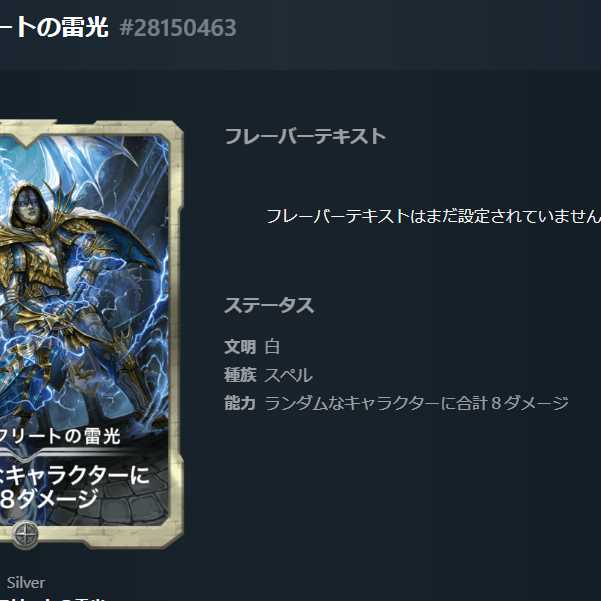Select the 文明 label in status
This screenshot has height=601, width=601.
pos(240,347)
